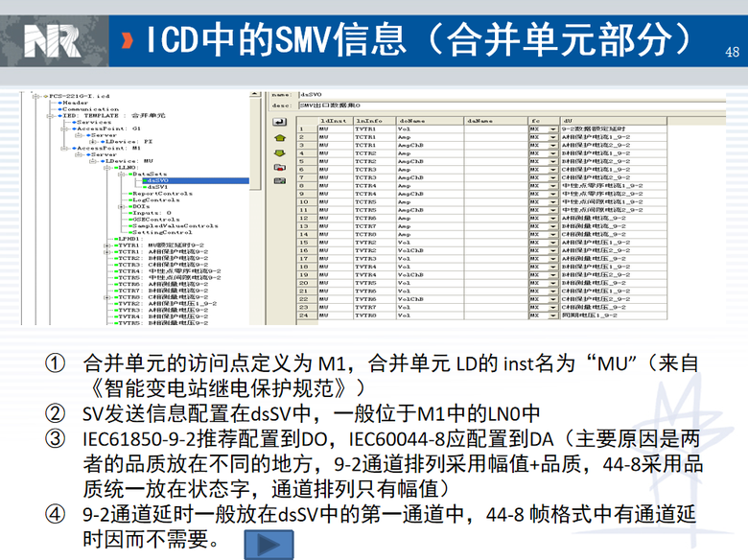The width and height of the screenshot is (748, 560).
Task: Click the enter-arrow icon beside the table header
Action: 281,122
